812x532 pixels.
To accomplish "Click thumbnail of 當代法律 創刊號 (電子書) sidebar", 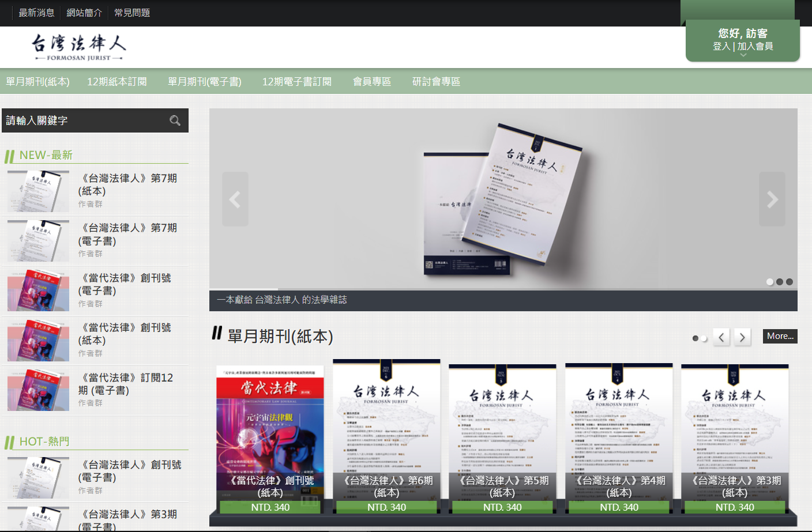I will [38, 290].
